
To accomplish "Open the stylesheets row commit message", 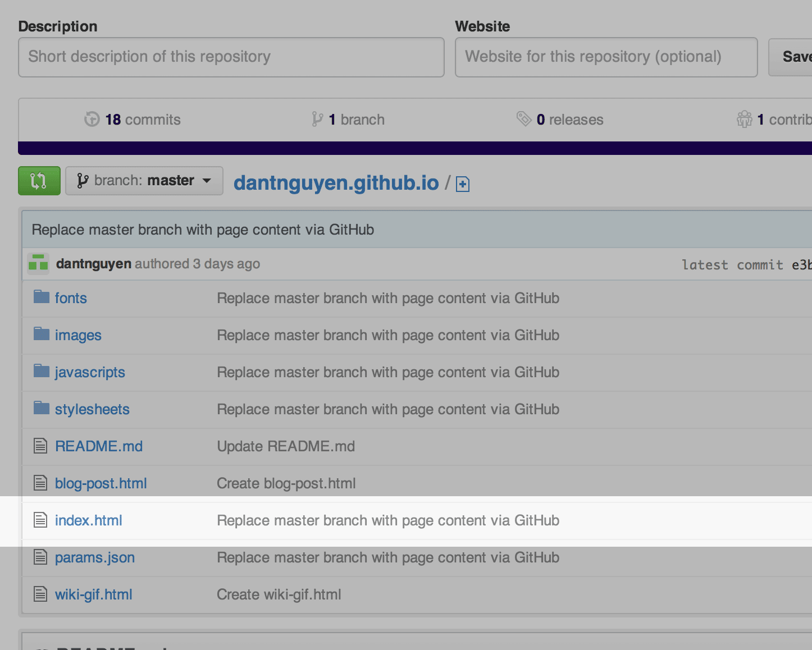I will (x=388, y=409).
